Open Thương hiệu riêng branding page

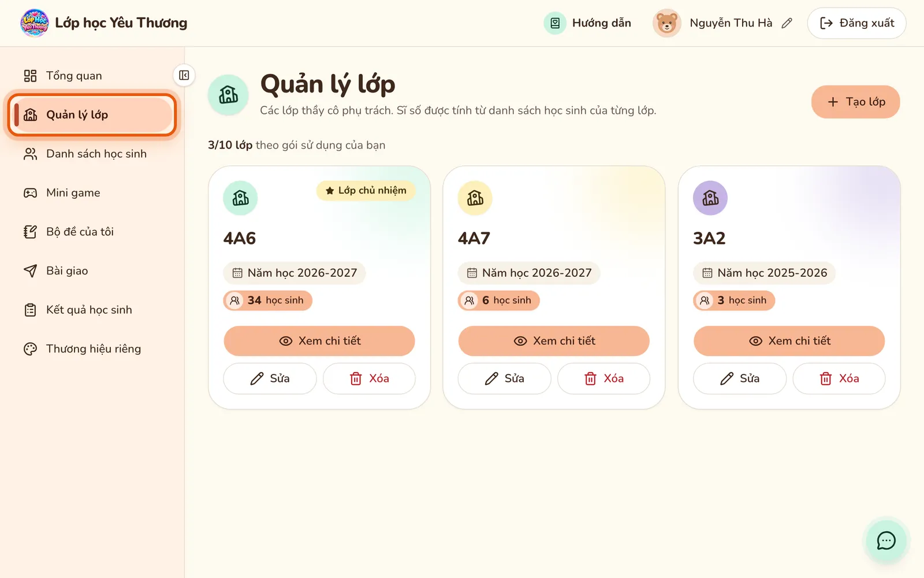tap(92, 349)
